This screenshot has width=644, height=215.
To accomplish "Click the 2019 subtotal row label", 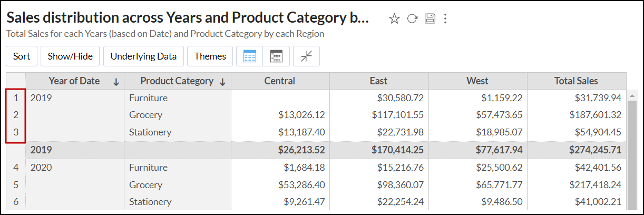I will tap(41, 150).
